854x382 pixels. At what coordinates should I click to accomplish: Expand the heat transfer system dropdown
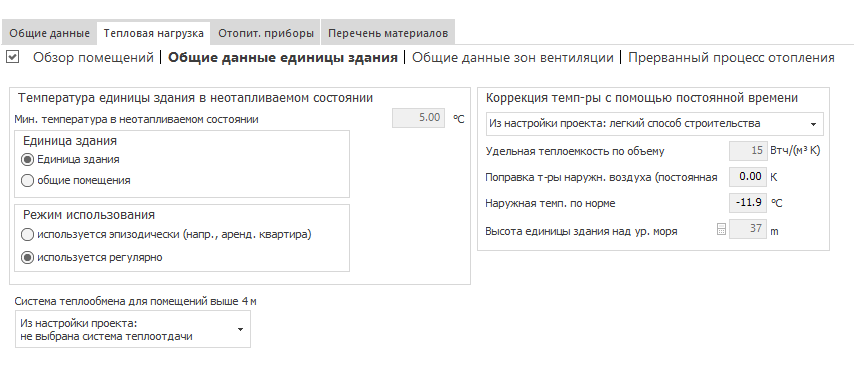133,329
